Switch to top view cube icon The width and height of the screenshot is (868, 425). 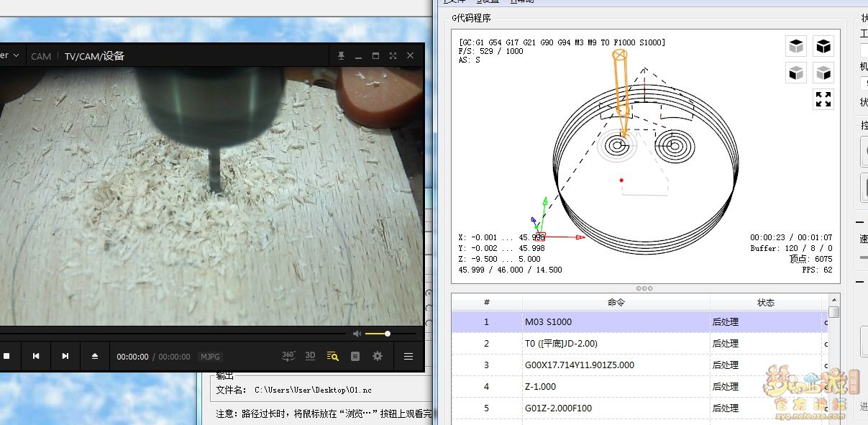796,47
